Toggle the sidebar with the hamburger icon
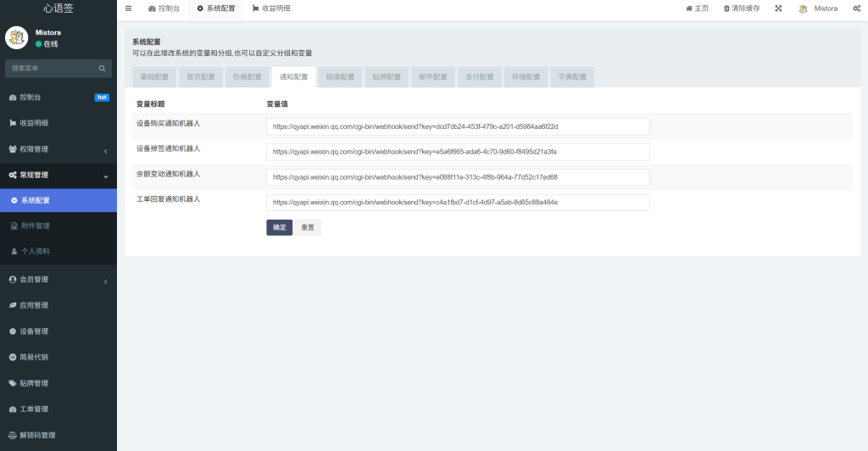This screenshot has width=868, height=451. [129, 8]
